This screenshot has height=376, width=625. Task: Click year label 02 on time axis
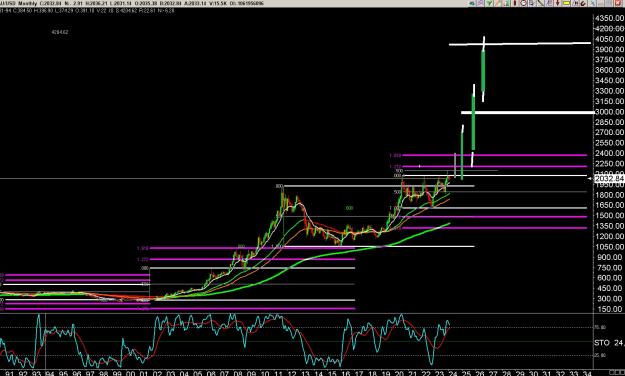pyautogui.click(x=157, y=373)
